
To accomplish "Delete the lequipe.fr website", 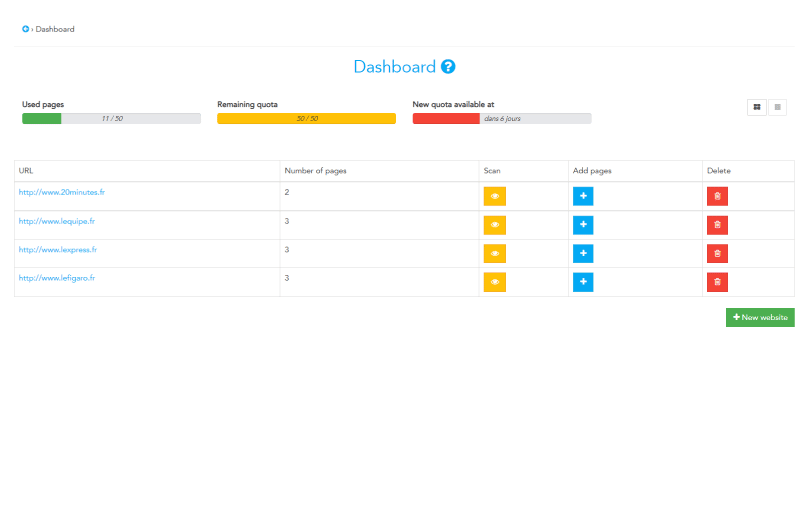I will 717,225.
